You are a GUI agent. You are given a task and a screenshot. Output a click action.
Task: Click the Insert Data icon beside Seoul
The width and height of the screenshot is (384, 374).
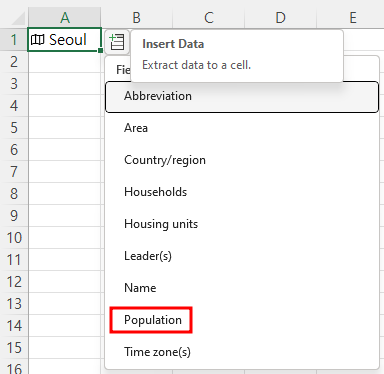click(x=117, y=42)
